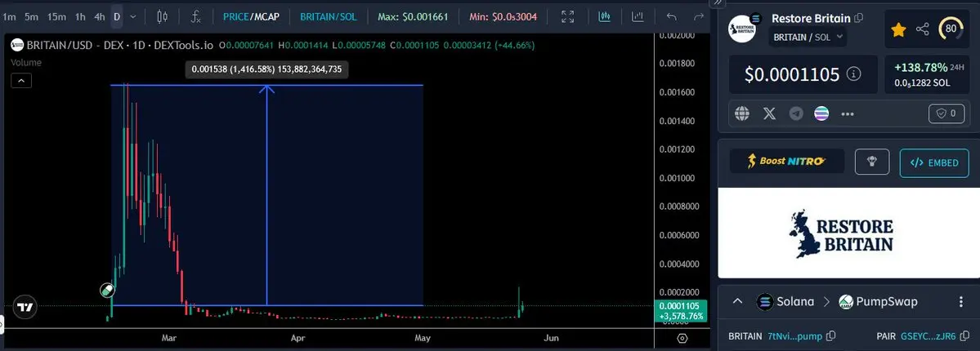980x351 pixels.
Task: Select the 1m timeframe
Action: click(9, 17)
